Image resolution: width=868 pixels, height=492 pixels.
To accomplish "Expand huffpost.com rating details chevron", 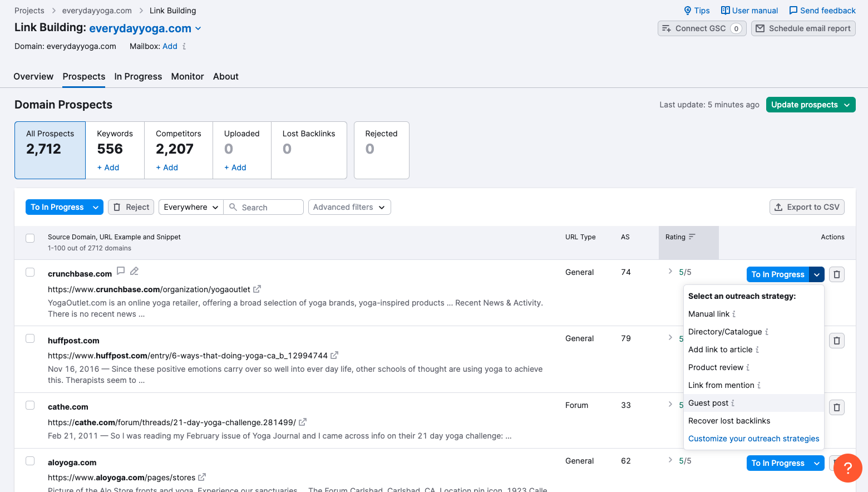I will (670, 338).
